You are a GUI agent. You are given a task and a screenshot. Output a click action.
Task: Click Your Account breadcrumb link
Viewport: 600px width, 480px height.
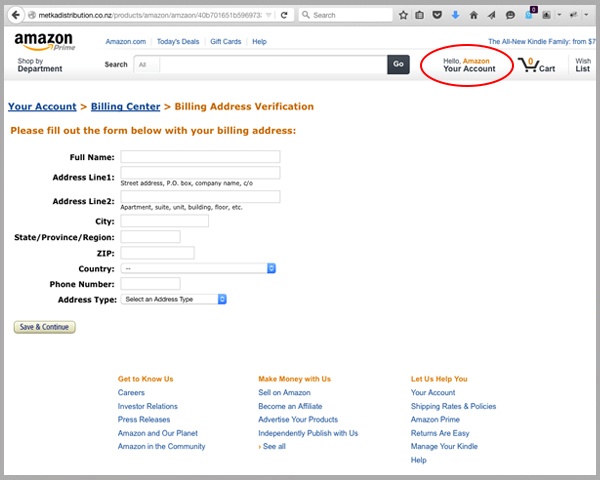[x=42, y=106]
